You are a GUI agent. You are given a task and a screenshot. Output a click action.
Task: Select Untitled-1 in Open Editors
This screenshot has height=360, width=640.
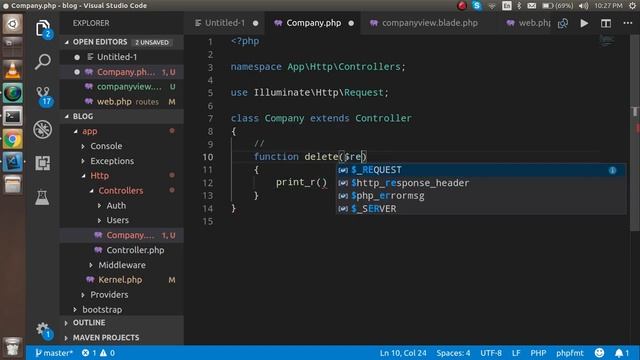(122, 57)
